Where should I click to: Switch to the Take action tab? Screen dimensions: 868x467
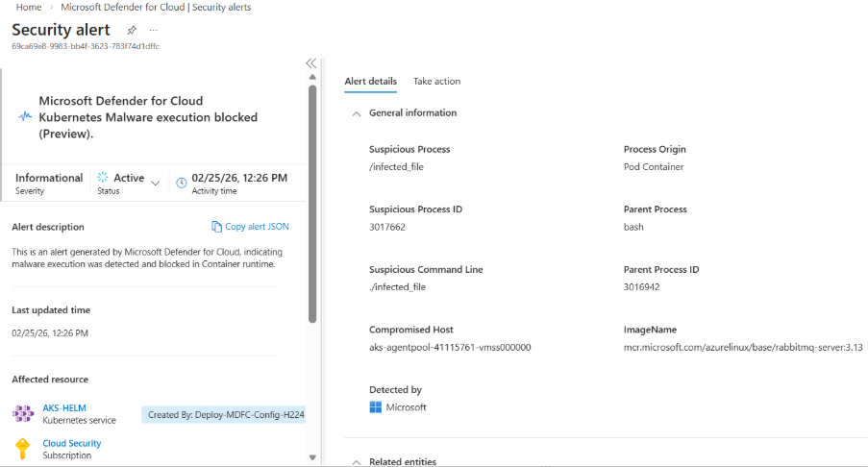tap(436, 82)
